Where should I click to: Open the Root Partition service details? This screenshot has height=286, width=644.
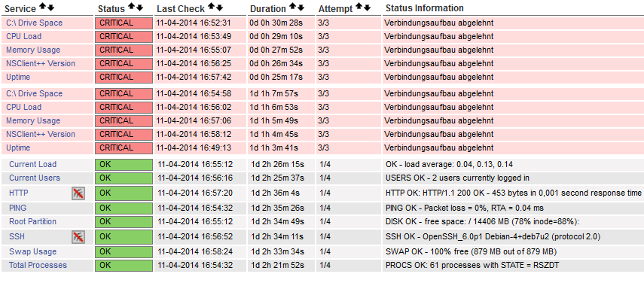(x=33, y=221)
